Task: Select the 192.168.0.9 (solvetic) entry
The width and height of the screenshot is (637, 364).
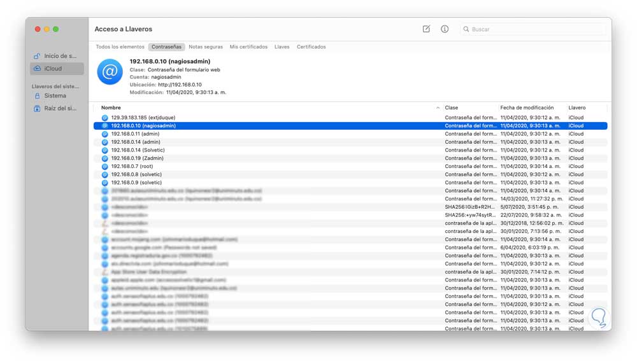Action: pos(350,183)
